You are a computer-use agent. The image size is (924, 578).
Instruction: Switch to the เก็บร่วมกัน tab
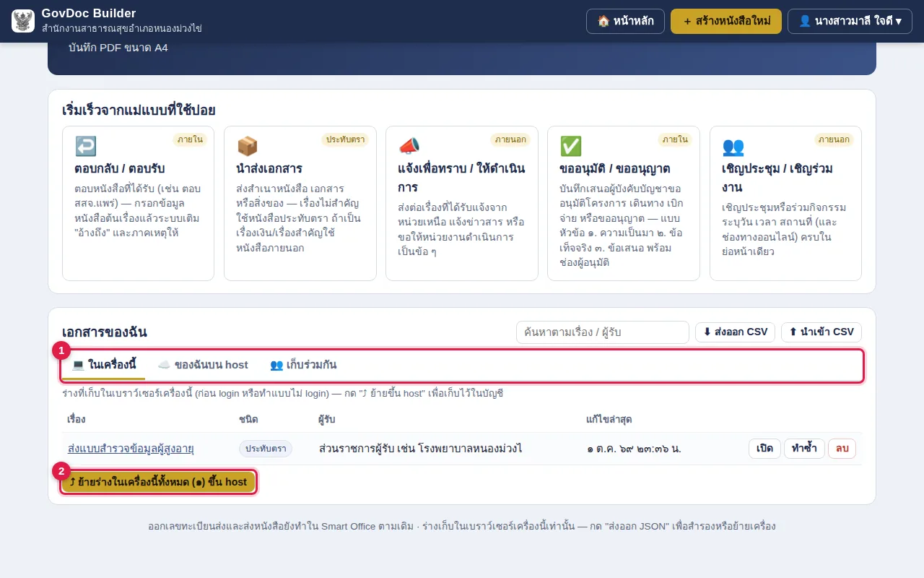click(303, 365)
